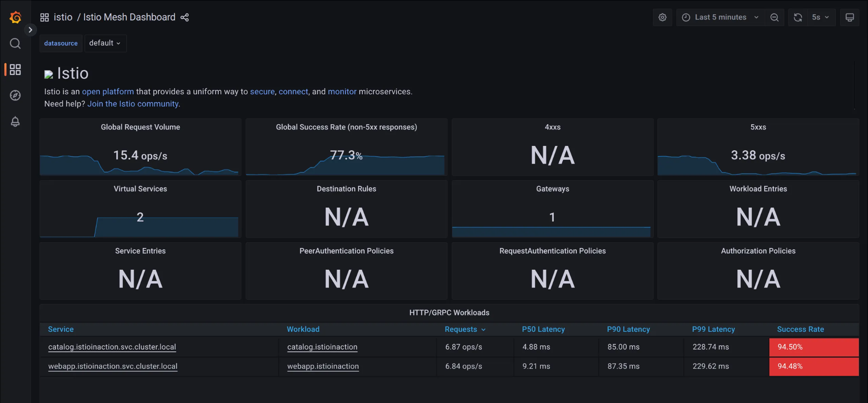Viewport: 868px width, 403px height.
Task: Click the 5xxs panel title
Action: (758, 127)
